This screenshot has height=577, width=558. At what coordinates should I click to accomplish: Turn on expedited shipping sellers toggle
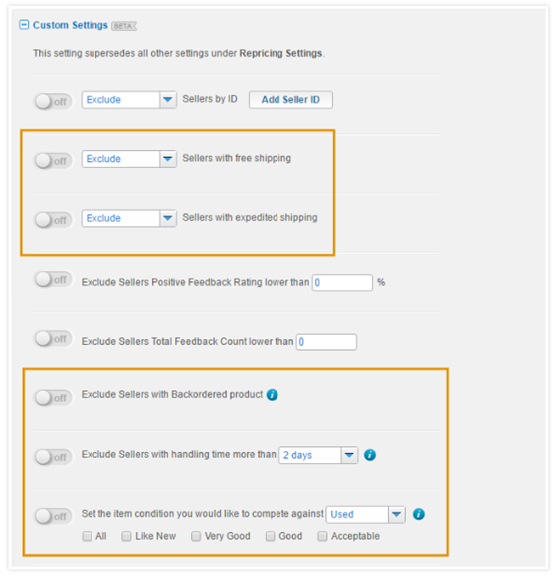click(x=53, y=220)
